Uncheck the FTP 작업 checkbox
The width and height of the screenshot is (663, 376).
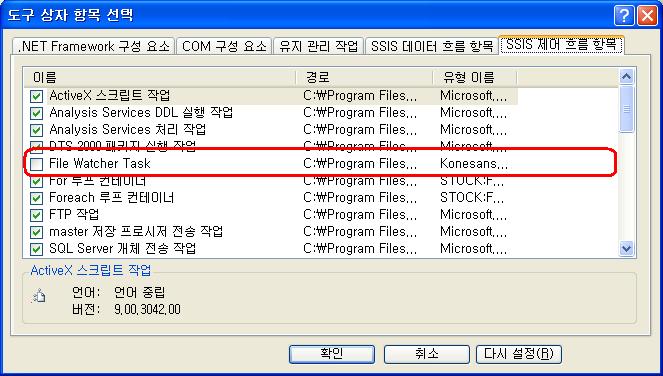pos(36,215)
